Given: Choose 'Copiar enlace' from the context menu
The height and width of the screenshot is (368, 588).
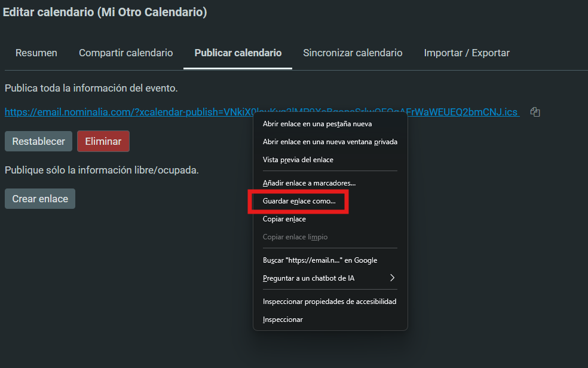Looking at the screenshot, I should point(284,219).
